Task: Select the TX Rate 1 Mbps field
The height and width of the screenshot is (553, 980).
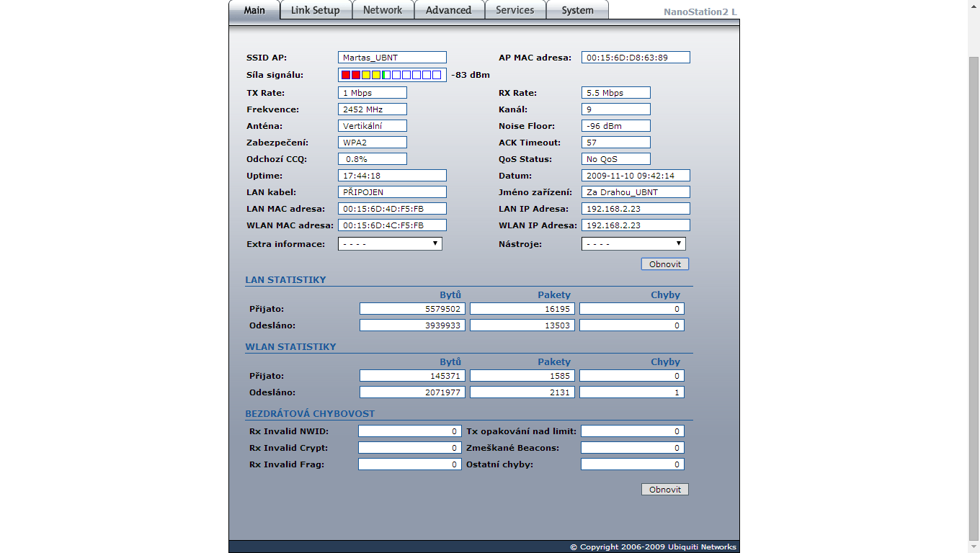Action: [x=373, y=93]
